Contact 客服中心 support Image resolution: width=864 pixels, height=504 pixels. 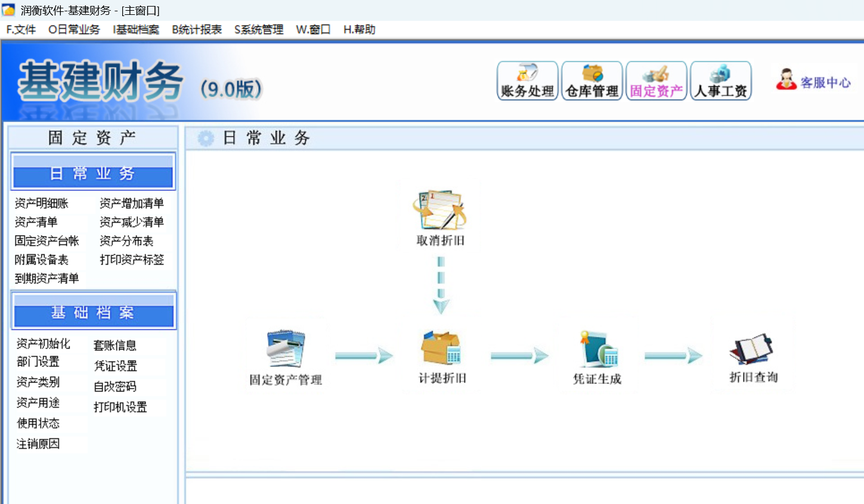click(813, 81)
